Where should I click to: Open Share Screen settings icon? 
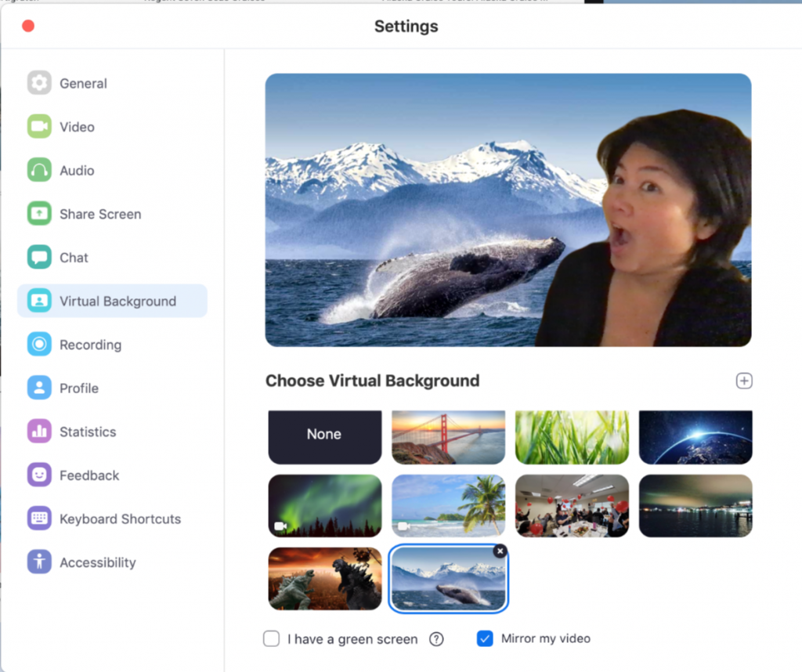click(x=39, y=214)
